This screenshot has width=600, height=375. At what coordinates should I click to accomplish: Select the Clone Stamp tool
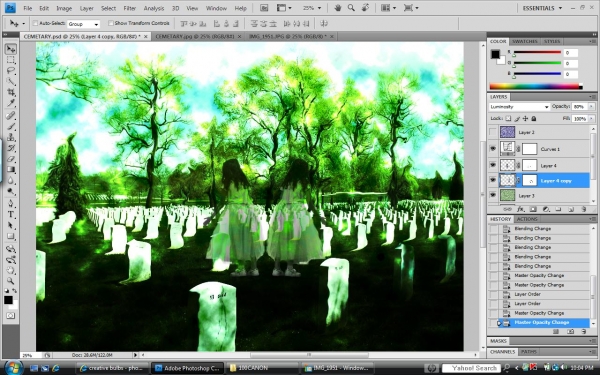pyautogui.click(x=11, y=137)
